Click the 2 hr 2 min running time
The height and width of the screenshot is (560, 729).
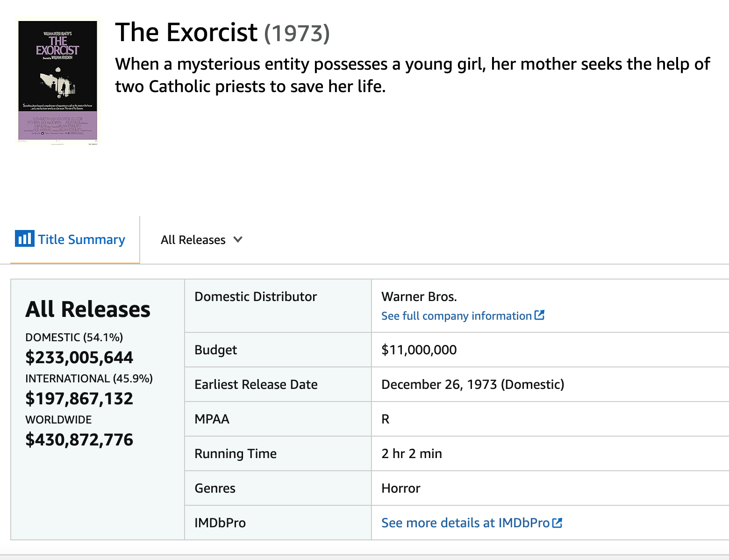[x=412, y=453]
